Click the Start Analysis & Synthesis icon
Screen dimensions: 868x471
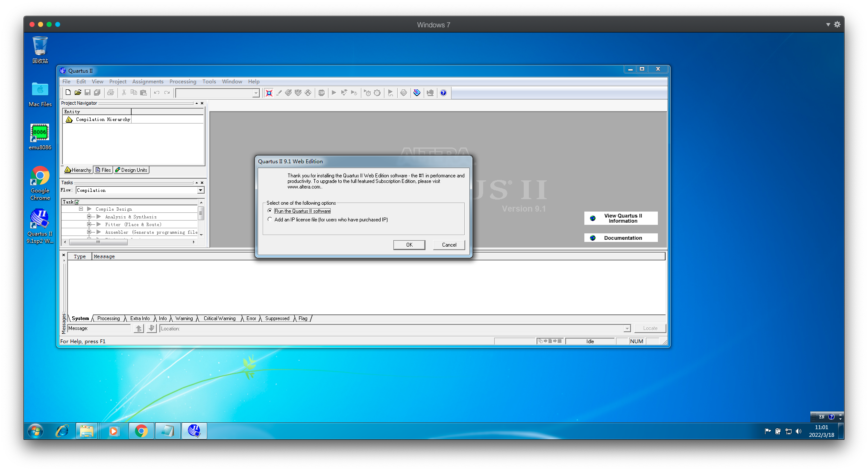pyautogui.click(x=344, y=93)
